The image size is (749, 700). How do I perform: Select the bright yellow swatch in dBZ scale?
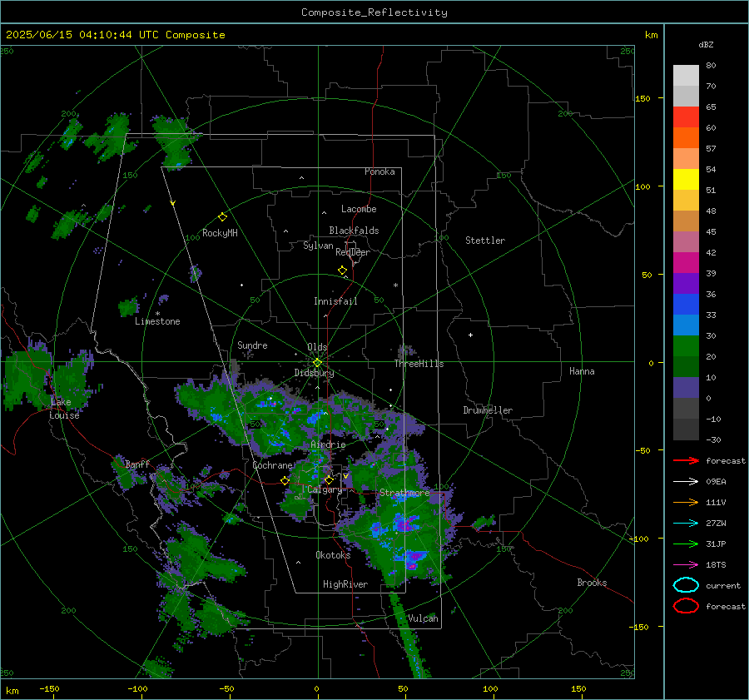pyautogui.click(x=686, y=179)
